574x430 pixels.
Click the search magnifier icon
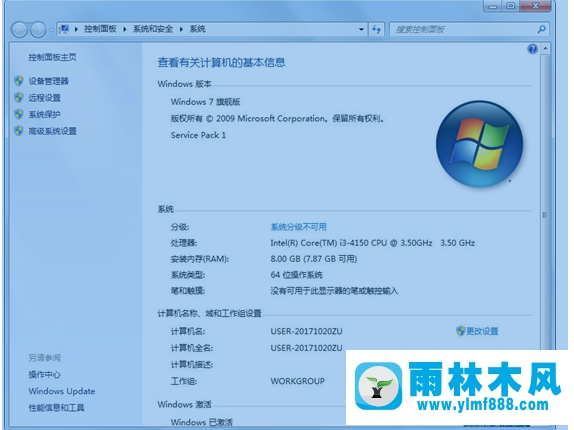tap(541, 29)
